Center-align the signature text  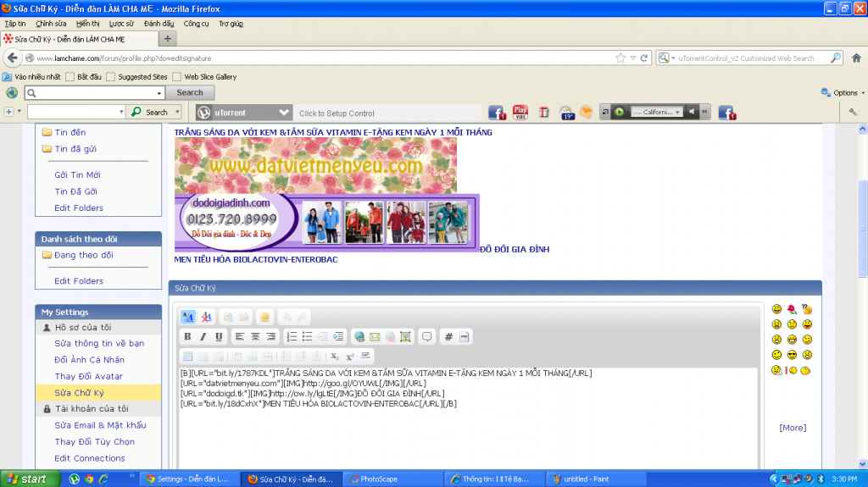[255, 336]
